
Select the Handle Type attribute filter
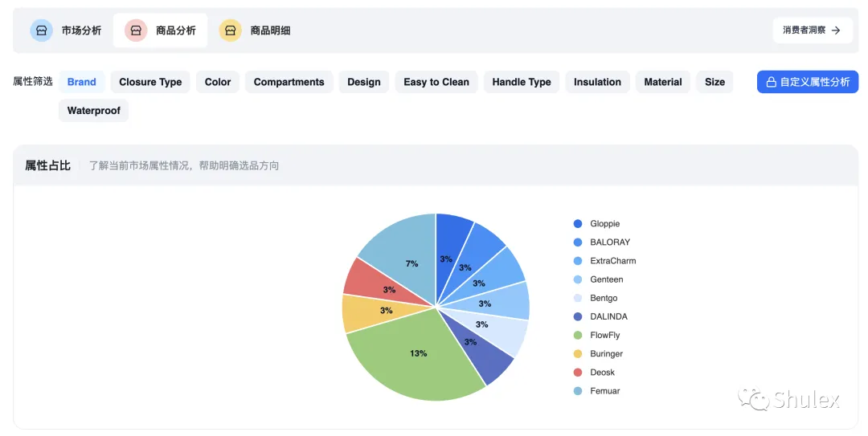pyautogui.click(x=522, y=82)
